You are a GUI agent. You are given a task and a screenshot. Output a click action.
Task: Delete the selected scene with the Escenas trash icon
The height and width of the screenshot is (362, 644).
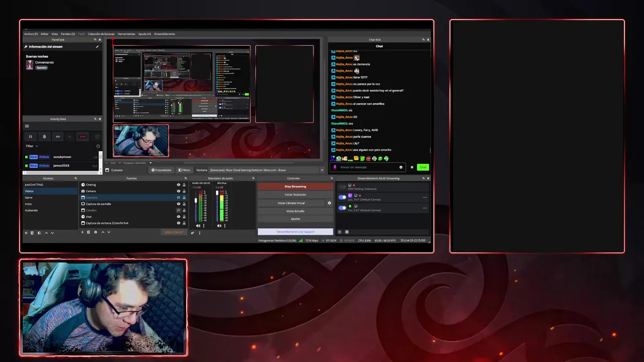point(32,233)
